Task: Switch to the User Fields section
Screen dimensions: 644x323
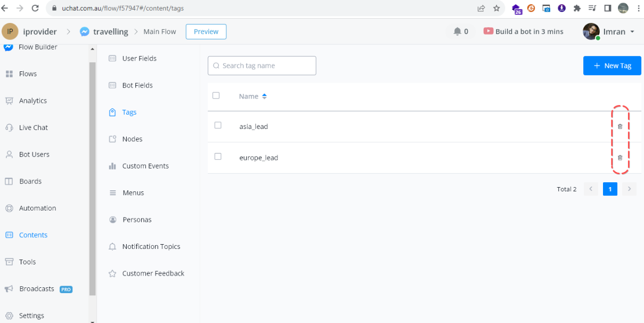Action: click(x=139, y=59)
